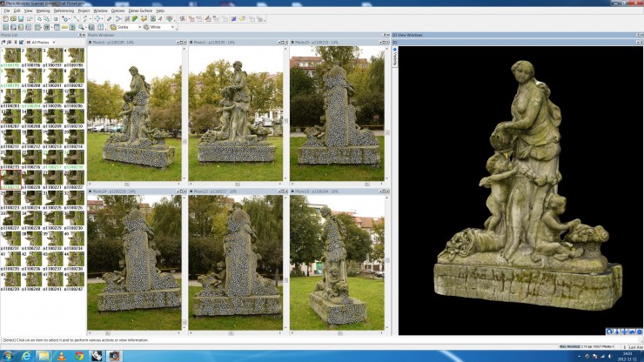
Task: Click the first icon in Photo List toolbar
Action: (4, 42)
